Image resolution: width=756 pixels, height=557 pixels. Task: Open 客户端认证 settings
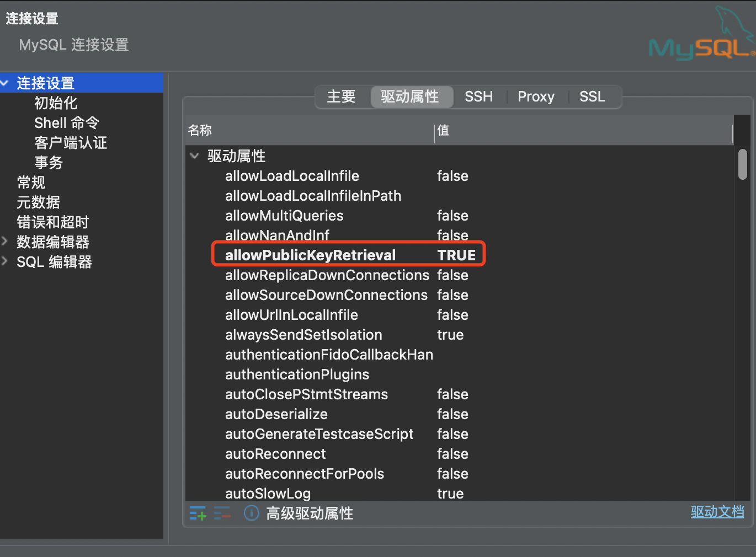tap(71, 143)
